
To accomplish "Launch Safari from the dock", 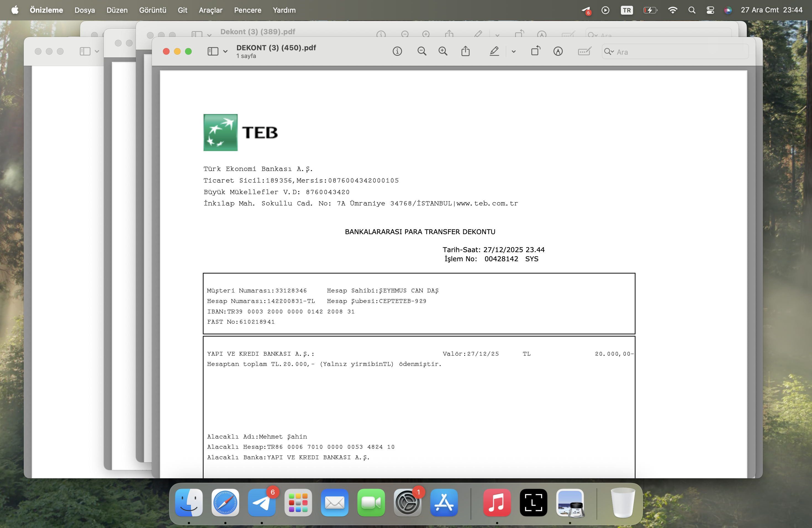I will tap(225, 503).
